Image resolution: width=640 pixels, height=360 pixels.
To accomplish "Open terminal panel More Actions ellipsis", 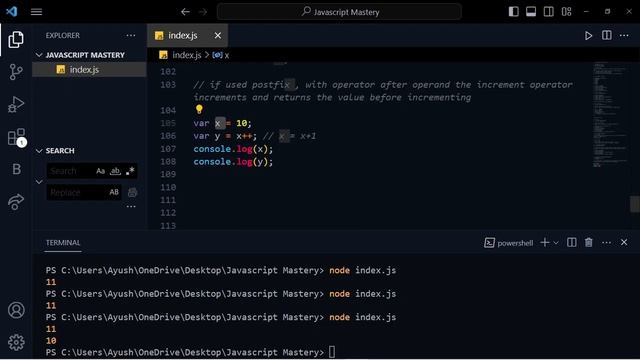I will 607,243.
